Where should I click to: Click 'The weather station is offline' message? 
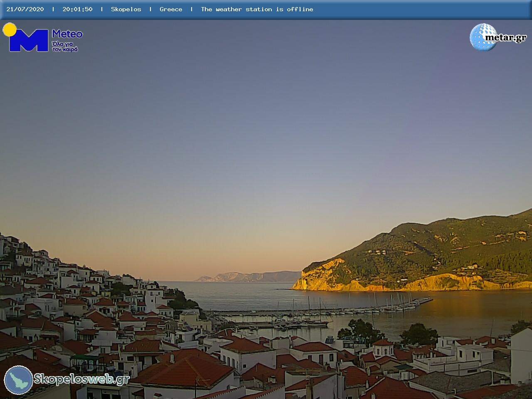257,9
